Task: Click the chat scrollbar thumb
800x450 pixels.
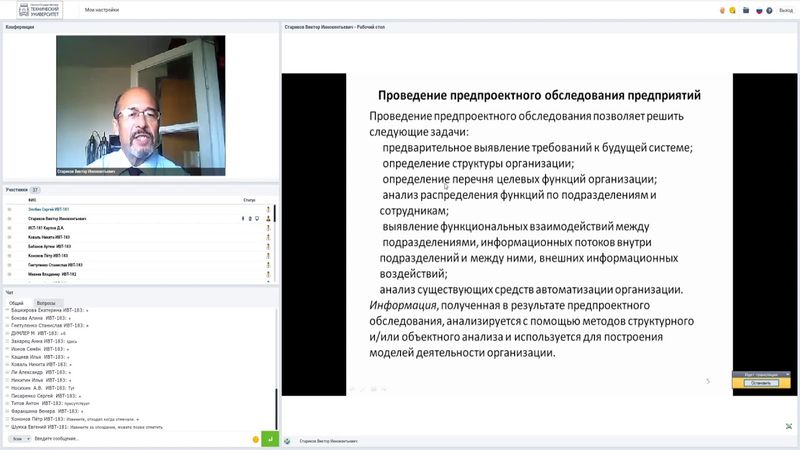Action: [x=277, y=409]
